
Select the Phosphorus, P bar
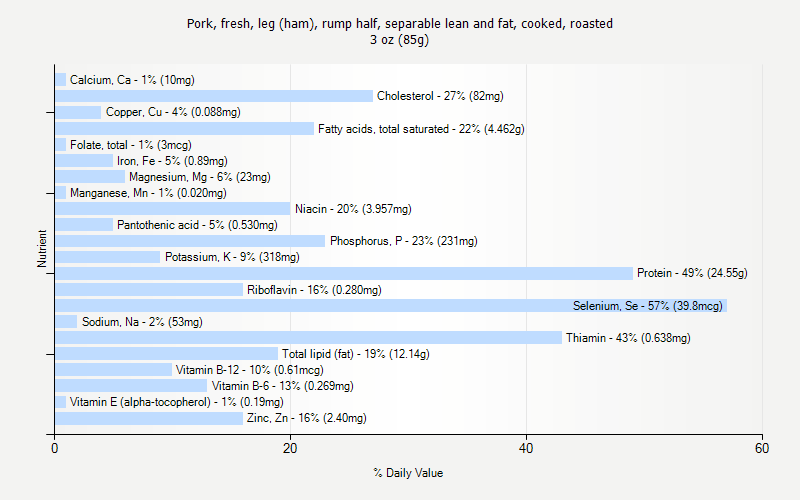click(x=190, y=241)
